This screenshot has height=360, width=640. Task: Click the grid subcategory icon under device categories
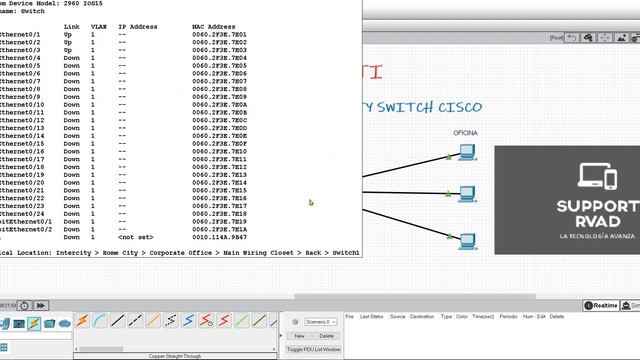4,347
